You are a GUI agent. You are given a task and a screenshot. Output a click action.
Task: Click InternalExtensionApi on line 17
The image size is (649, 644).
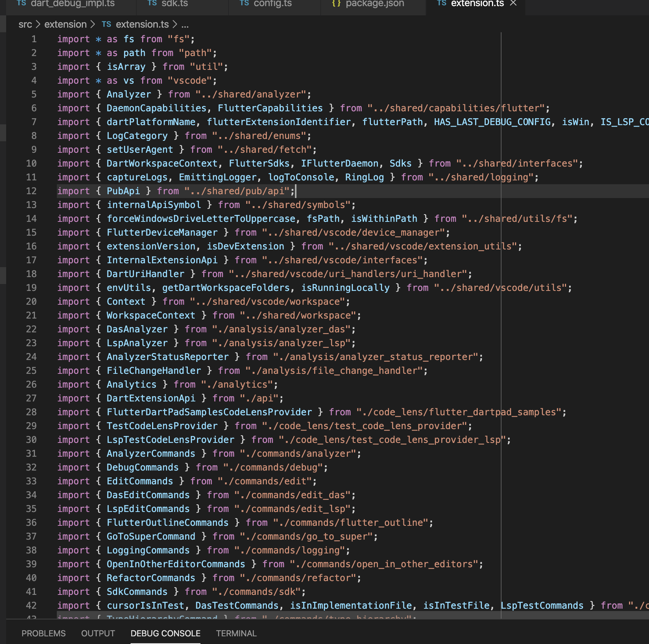162,260
